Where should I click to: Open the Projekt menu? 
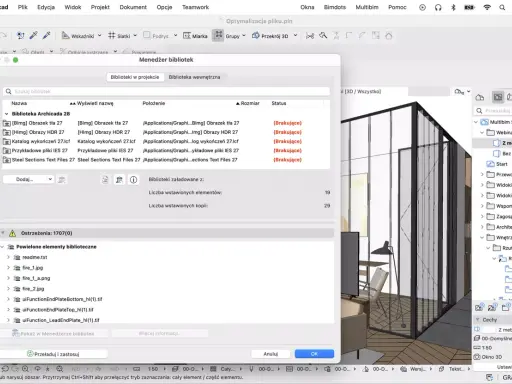pos(100,7)
